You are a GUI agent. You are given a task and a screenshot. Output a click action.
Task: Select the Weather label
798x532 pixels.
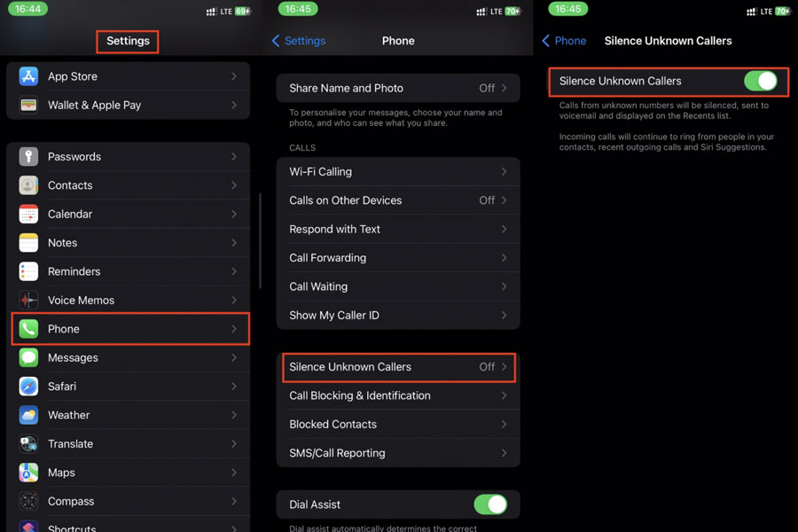pyautogui.click(x=68, y=415)
